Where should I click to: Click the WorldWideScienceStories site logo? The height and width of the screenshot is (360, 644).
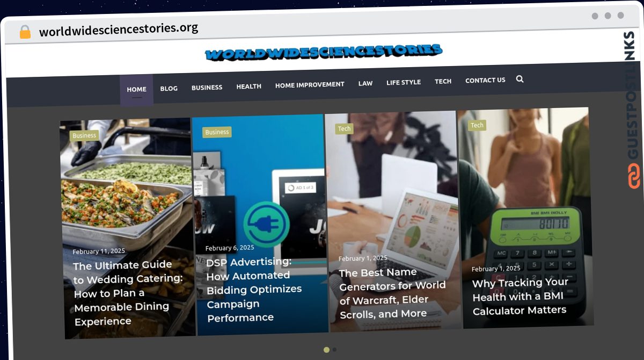[x=324, y=52]
